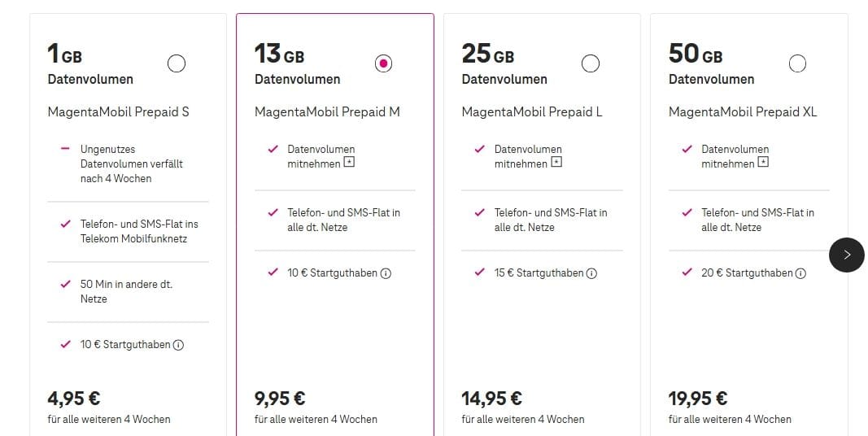Viewport: 868px width, 436px height.
Task: Open info icon beside 10 € Startguthaben in Prepaid S
Action: (178, 345)
